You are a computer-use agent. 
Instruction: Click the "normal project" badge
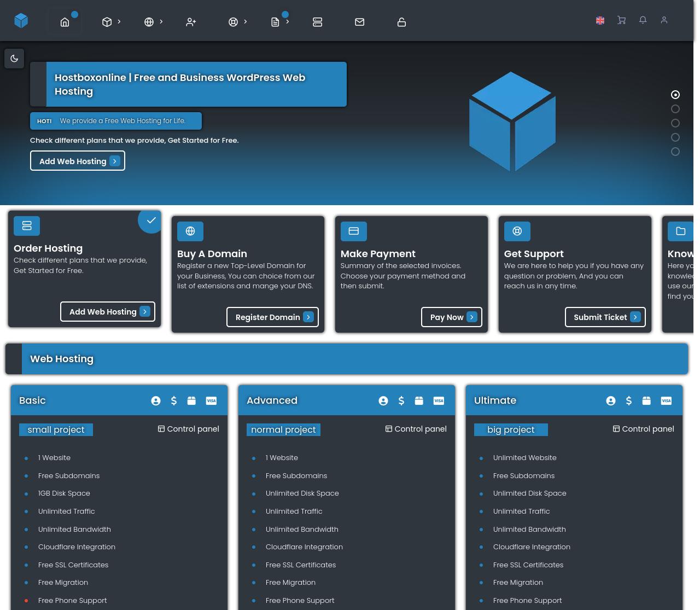pos(283,430)
